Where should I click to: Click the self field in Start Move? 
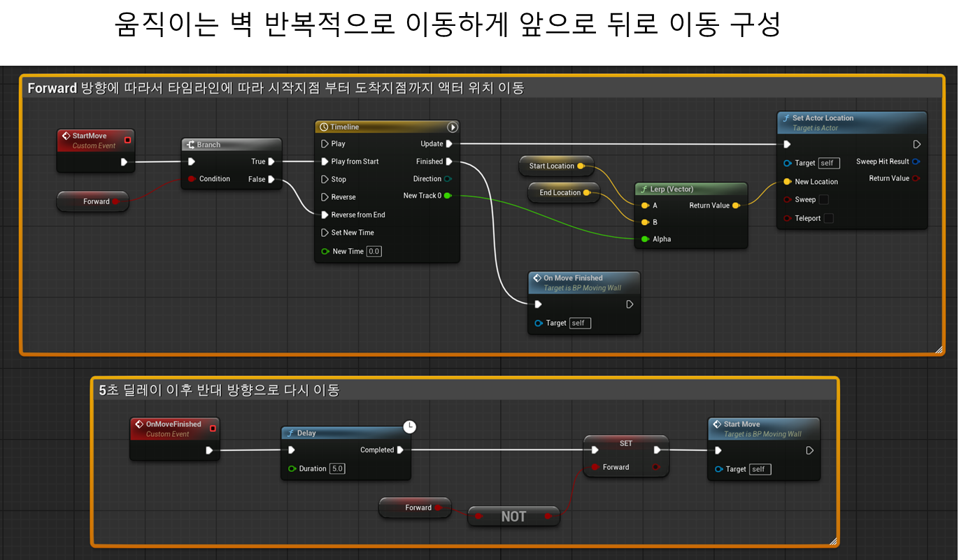click(760, 469)
